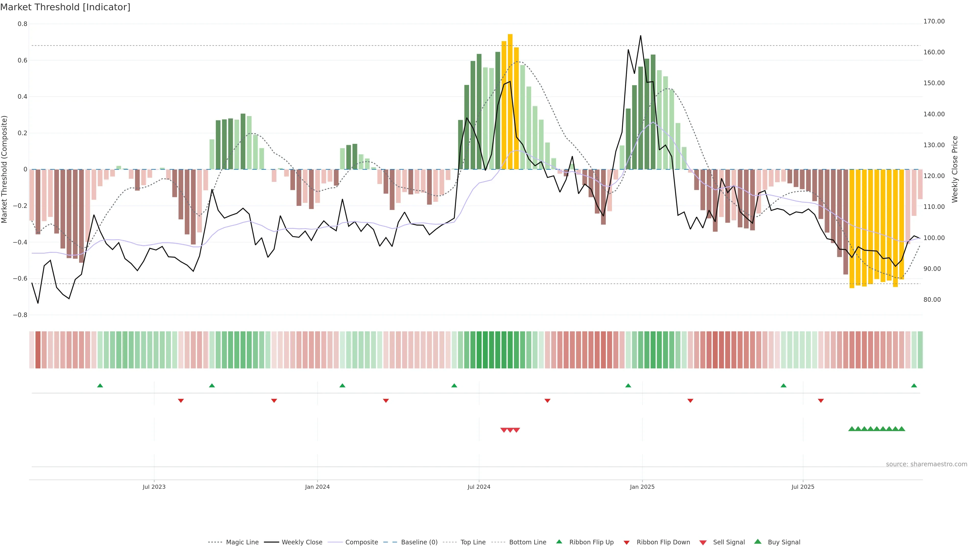The image size is (980, 551).
Task: Click the last green ribbon flip-up triangle
Action: pos(914,386)
